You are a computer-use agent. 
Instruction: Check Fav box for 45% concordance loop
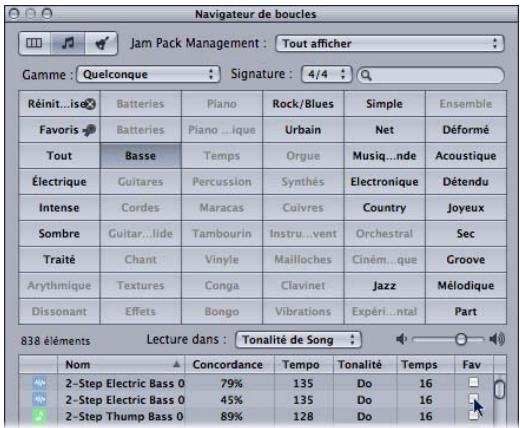[x=473, y=398]
